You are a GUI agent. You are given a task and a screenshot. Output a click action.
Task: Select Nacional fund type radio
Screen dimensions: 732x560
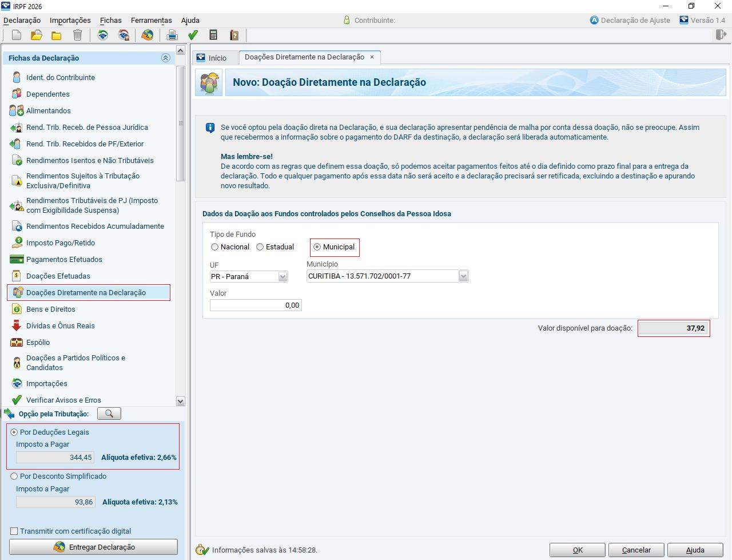(x=215, y=247)
